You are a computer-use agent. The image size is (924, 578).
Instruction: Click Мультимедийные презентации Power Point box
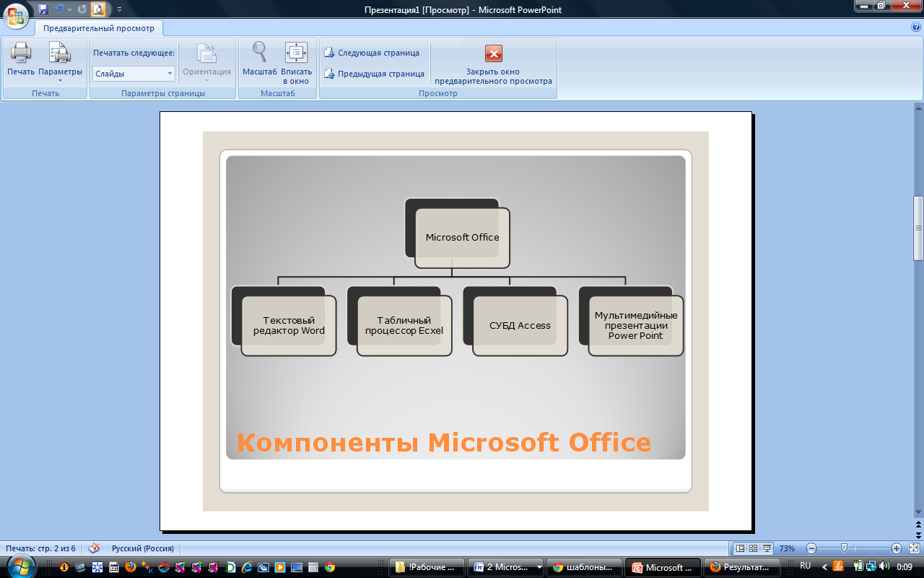pos(636,326)
